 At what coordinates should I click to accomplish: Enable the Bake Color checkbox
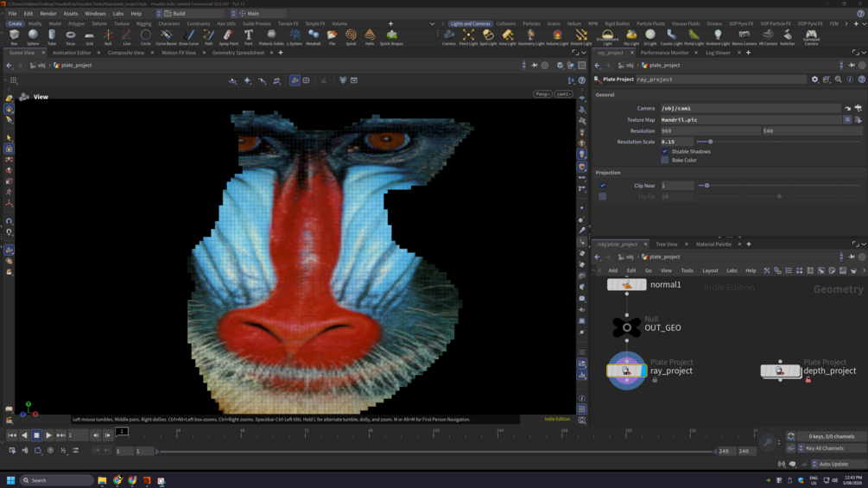[665, 160]
